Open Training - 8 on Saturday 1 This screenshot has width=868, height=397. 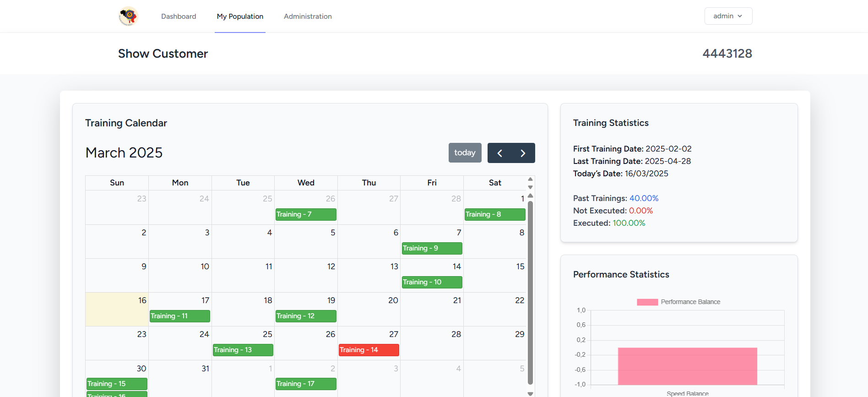click(x=494, y=214)
